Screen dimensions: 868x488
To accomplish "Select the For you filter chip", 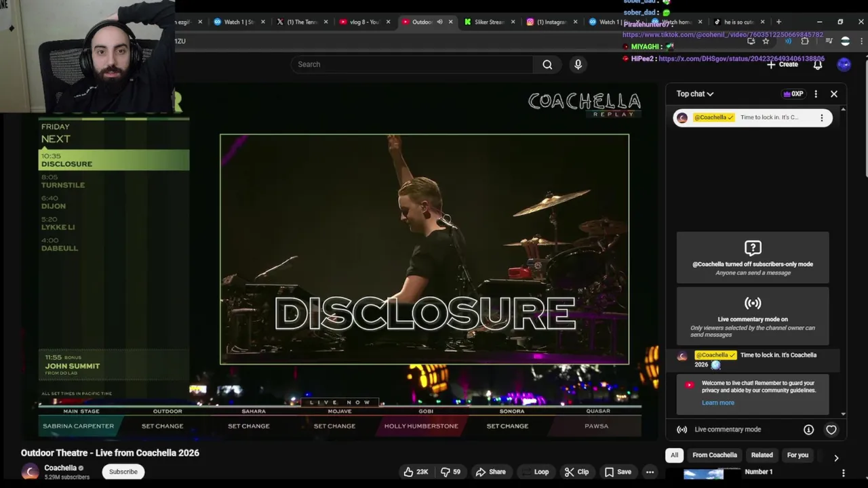I will 797,455.
